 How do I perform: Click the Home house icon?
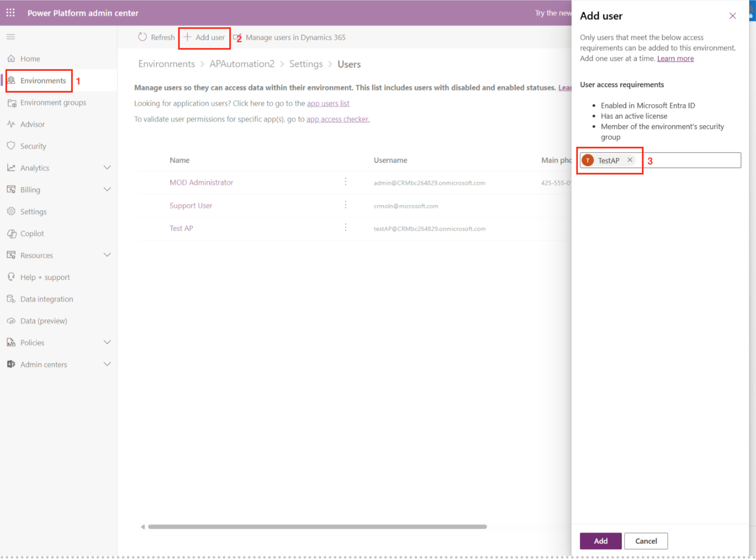coord(11,59)
